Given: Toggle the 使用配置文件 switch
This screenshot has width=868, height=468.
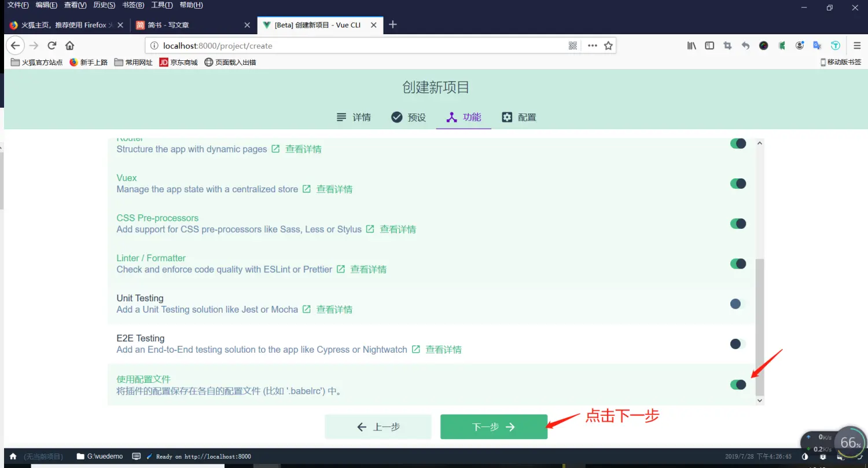Looking at the screenshot, I should point(738,385).
